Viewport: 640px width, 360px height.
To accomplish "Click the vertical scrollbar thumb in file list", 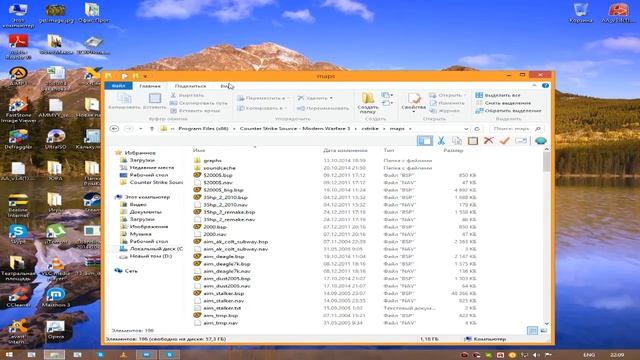I will pos(546,162).
